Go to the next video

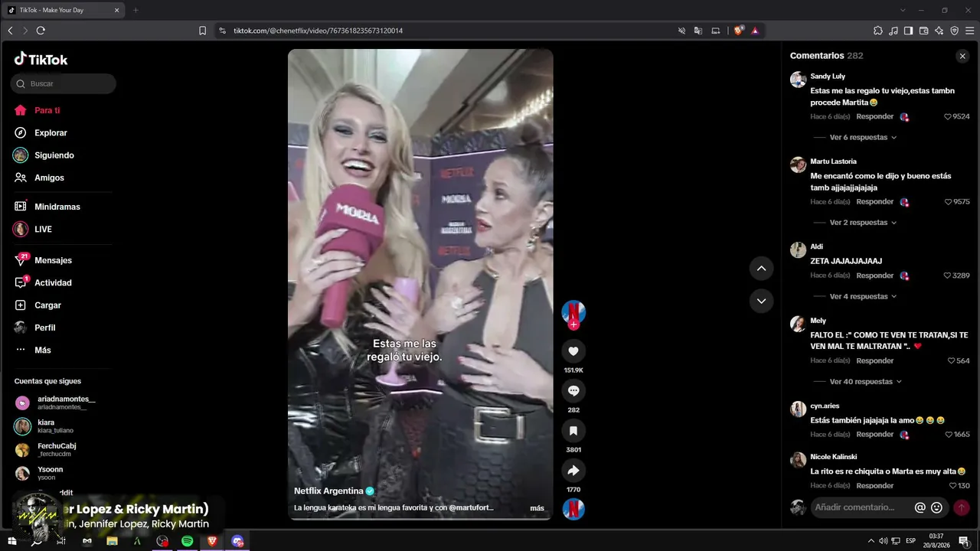pyautogui.click(x=761, y=301)
